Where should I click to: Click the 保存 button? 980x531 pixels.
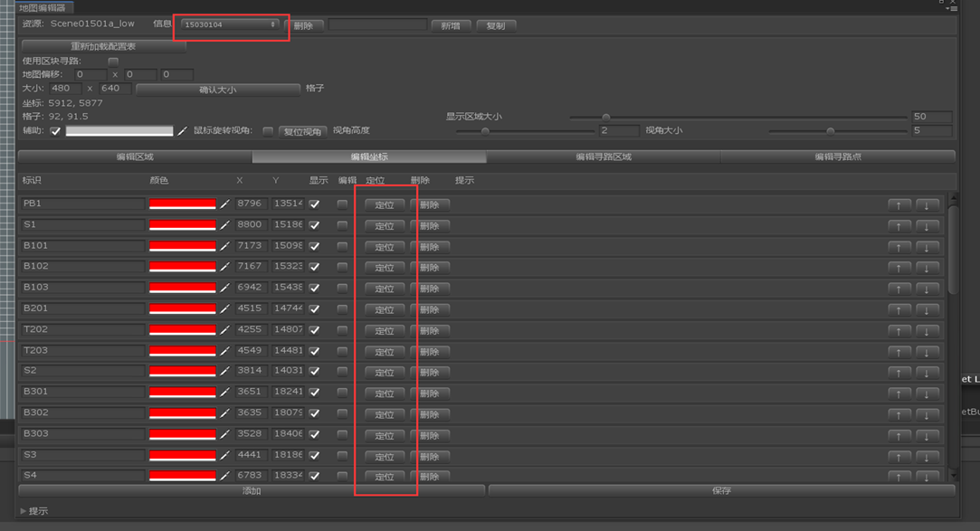point(721,491)
